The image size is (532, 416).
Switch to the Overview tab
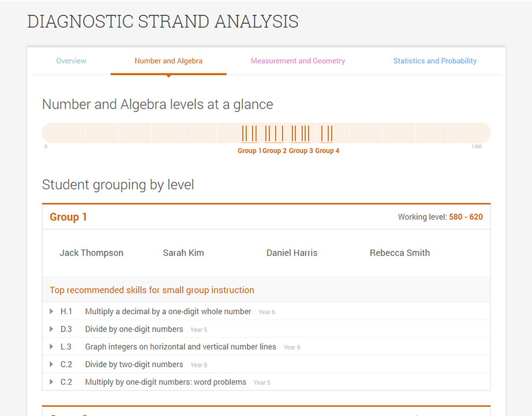point(71,61)
